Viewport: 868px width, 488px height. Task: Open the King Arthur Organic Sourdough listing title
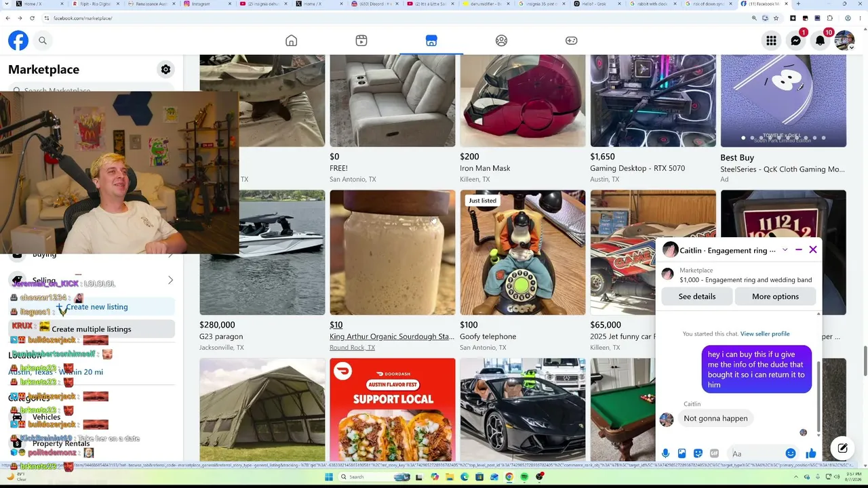click(392, 336)
